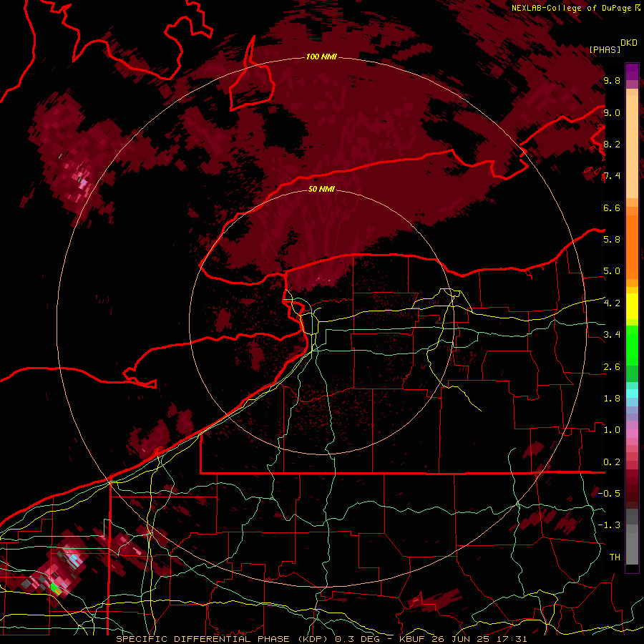Select the 8.2 color scale value
644x644 pixels.
tap(612, 144)
